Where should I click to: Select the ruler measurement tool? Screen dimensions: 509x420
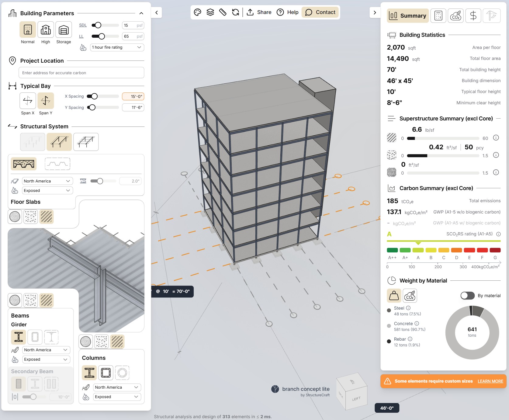click(223, 12)
